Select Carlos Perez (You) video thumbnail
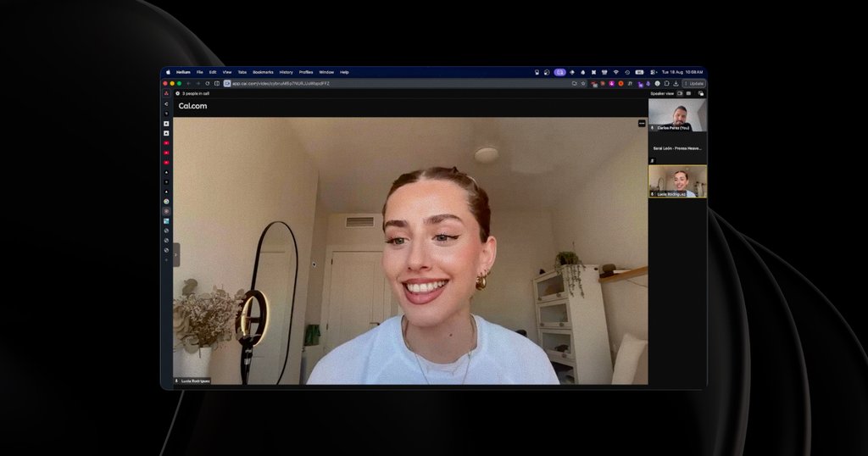 pyautogui.click(x=677, y=115)
